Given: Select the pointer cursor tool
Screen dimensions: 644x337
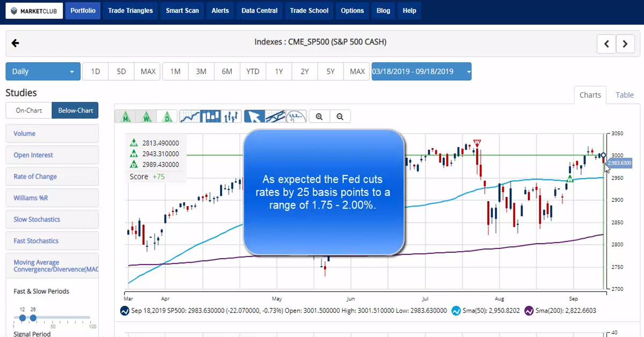Looking at the screenshot, I should tap(254, 116).
